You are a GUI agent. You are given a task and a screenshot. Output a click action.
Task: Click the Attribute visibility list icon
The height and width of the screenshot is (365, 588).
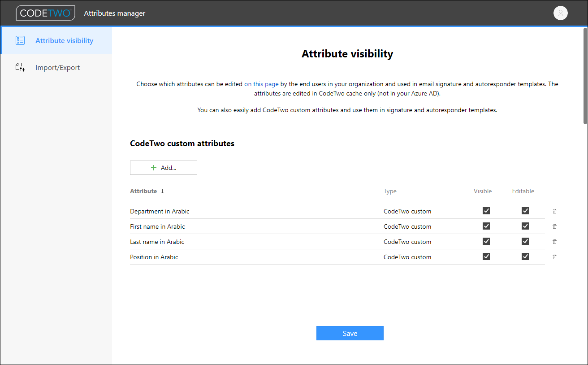tap(20, 40)
